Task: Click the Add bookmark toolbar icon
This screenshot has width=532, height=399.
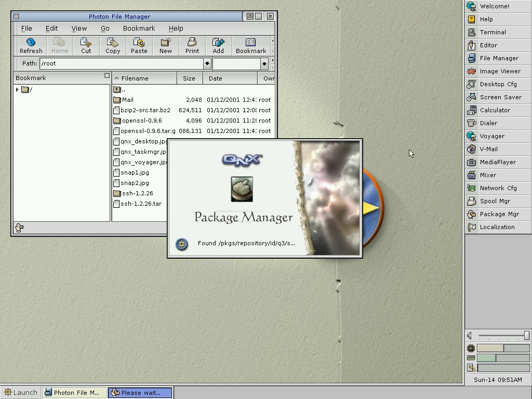Action: [x=218, y=46]
